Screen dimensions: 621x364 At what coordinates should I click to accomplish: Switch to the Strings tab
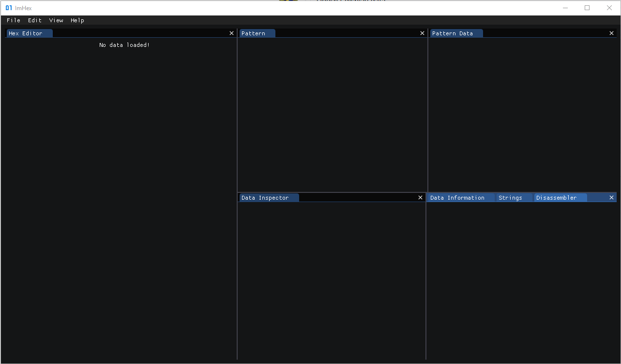[514, 198]
